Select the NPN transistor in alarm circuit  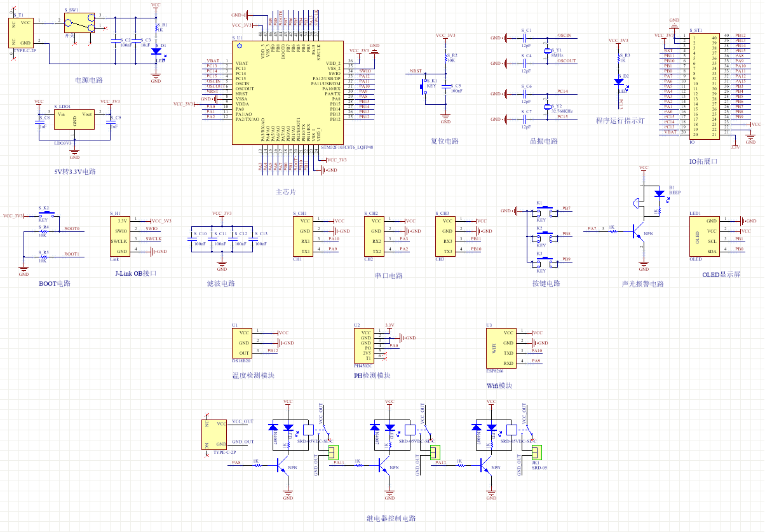coord(640,233)
